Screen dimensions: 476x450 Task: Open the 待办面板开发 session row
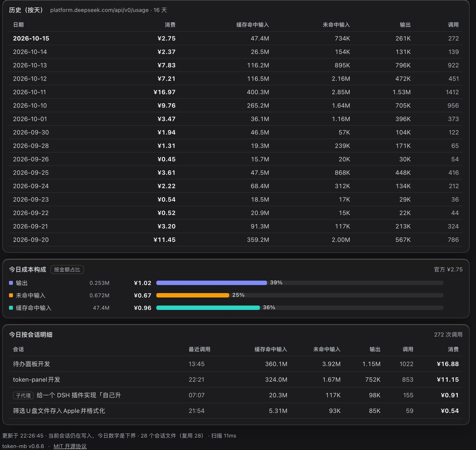[x=236, y=364]
